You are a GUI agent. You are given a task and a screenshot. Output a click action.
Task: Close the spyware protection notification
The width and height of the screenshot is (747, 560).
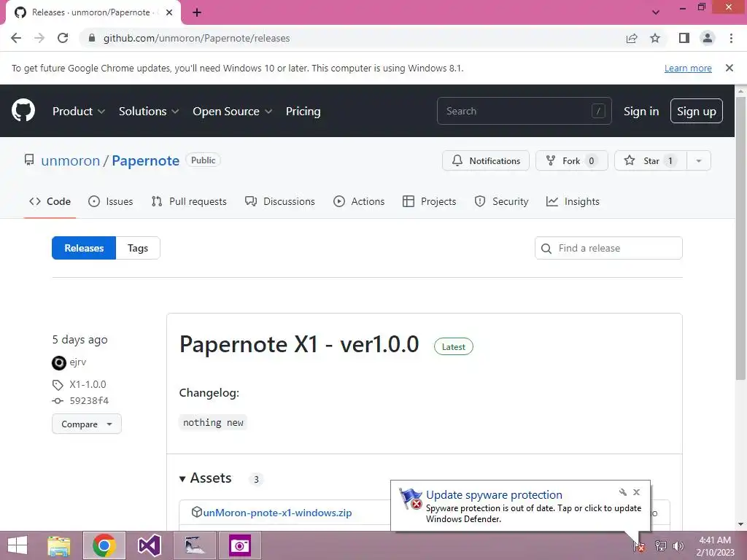pyautogui.click(x=636, y=492)
